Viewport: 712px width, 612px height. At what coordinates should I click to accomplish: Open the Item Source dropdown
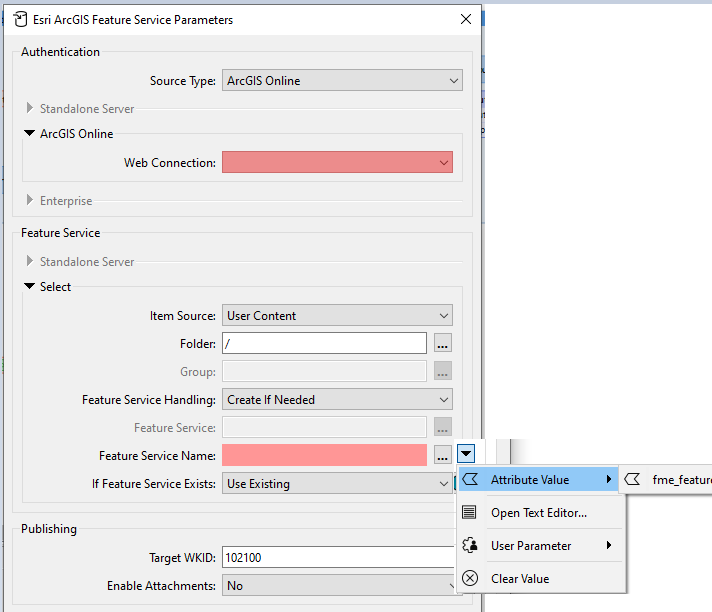(337, 316)
